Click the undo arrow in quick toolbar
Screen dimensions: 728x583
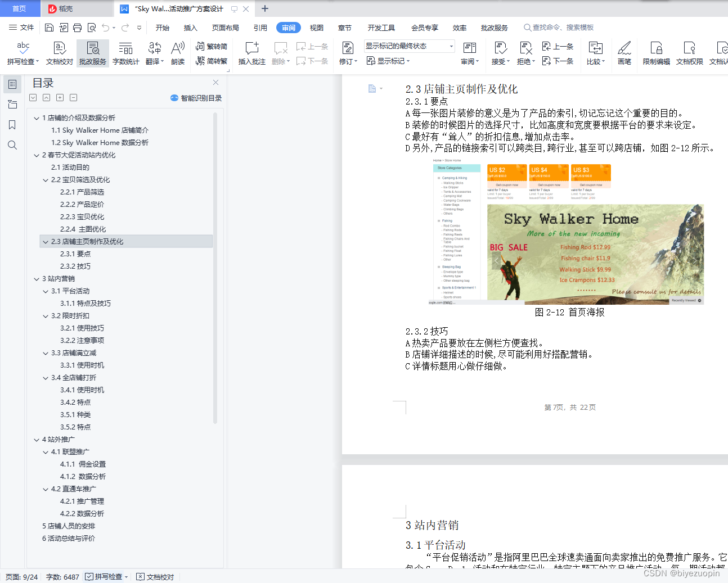pyautogui.click(x=105, y=28)
